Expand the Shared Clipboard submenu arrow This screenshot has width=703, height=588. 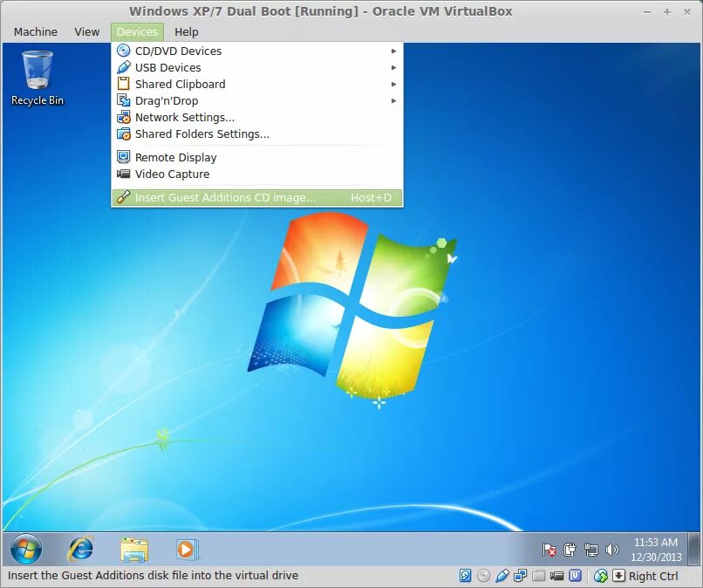tap(395, 84)
